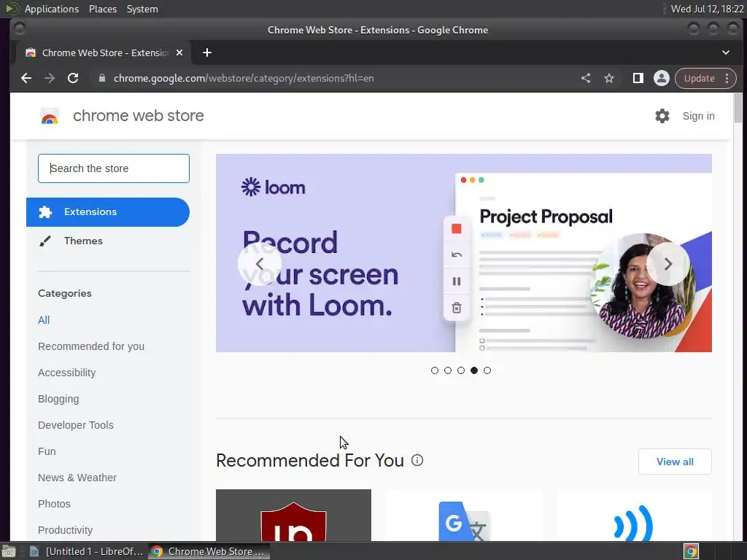Select the Extensions sidebar tab
Image resolution: width=747 pixels, height=560 pixels.
tap(108, 212)
